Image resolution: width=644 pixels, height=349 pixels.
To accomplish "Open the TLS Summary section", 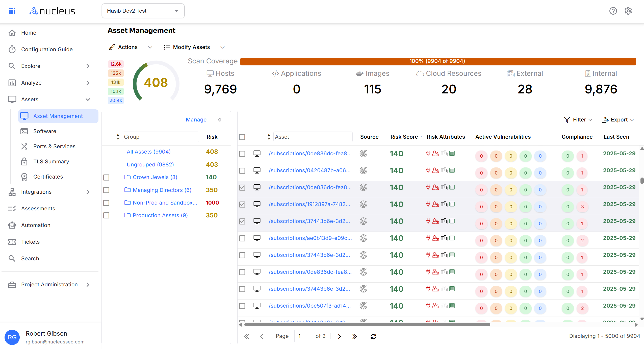I will pyautogui.click(x=51, y=161).
